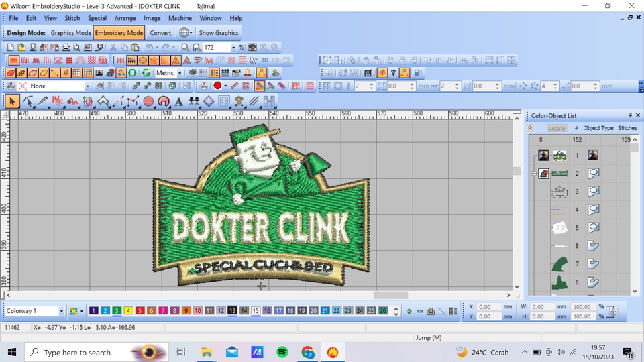Image resolution: width=644 pixels, height=362 pixels.
Task: Click the Paste clipboard icon
Action: [135, 47]
